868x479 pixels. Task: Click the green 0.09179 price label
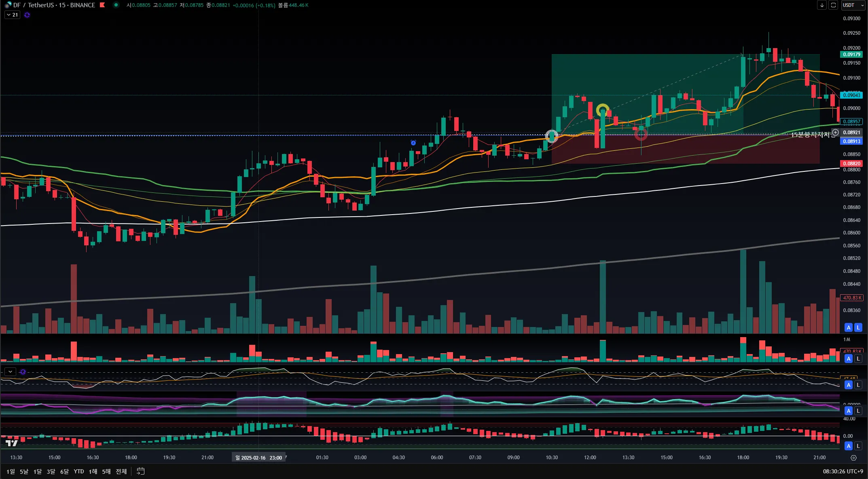[x=851, y=55]
